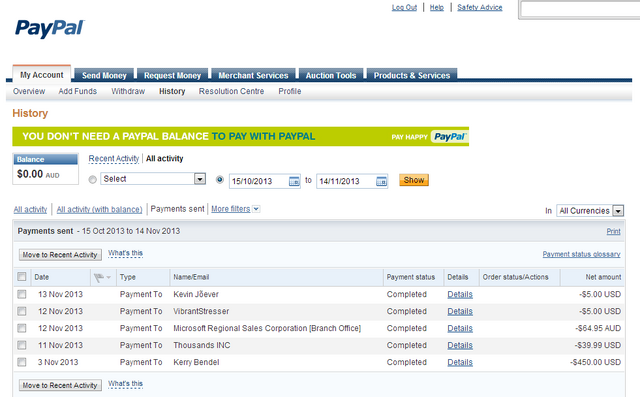Viewport: 640px width, 397px height.
Task: Open the Send Money tab
Action: 104,75
